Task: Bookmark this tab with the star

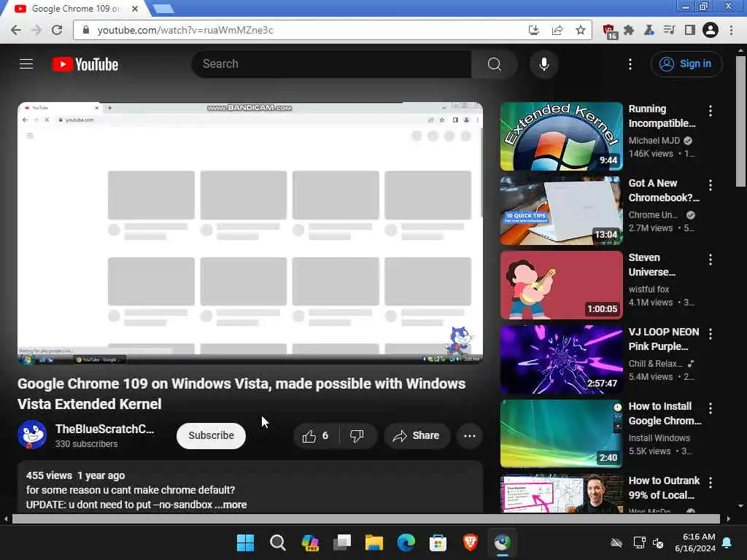Action: click(x=580, y=30)
